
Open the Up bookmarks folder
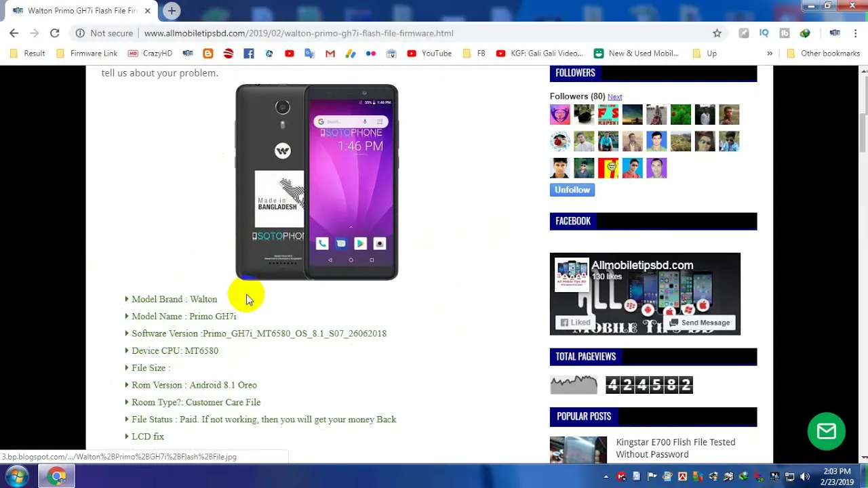coord(705,54)
